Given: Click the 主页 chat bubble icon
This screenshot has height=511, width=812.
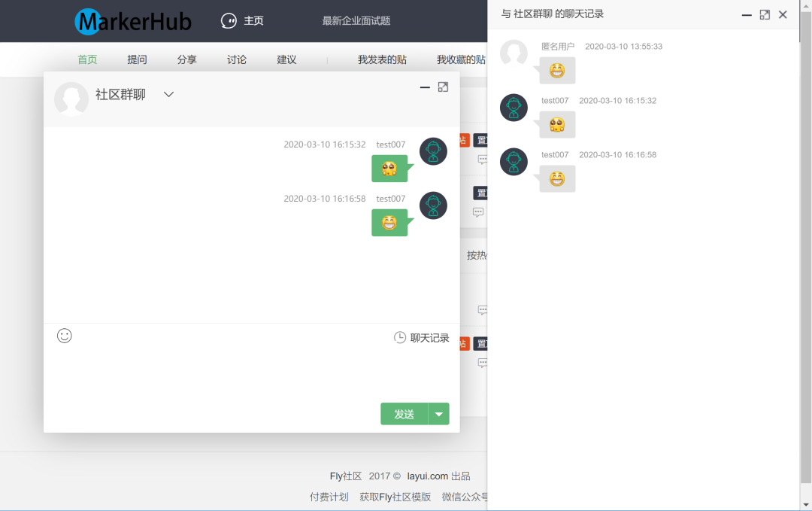Looking at the screenshot, I should point(229,21).
